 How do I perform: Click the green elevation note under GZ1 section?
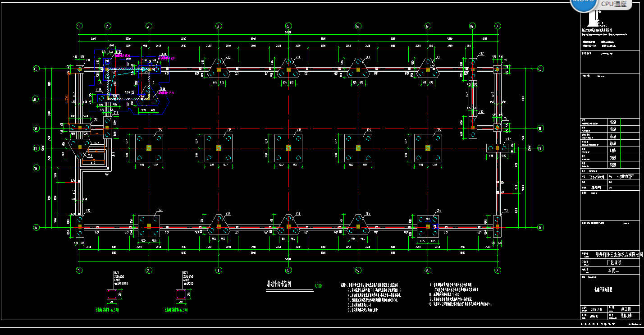point(176,310)
